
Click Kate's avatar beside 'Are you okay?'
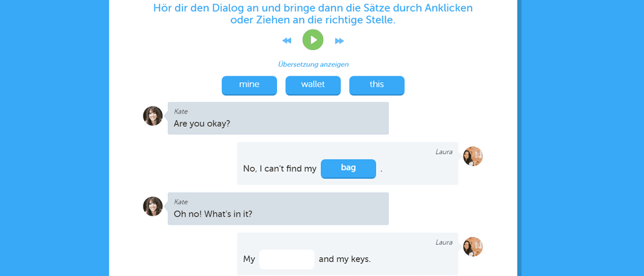click(x=153, y=116)
